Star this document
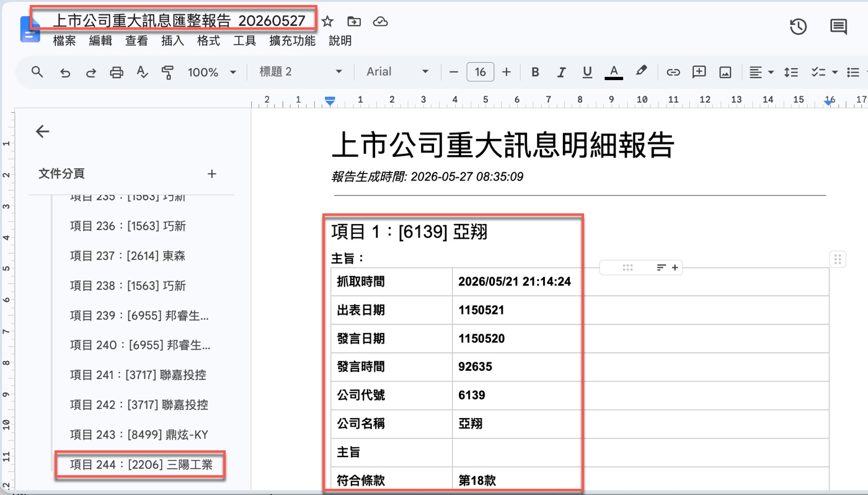Image resolution: width=868 pixels, height=495 pixels. [327, 22]
